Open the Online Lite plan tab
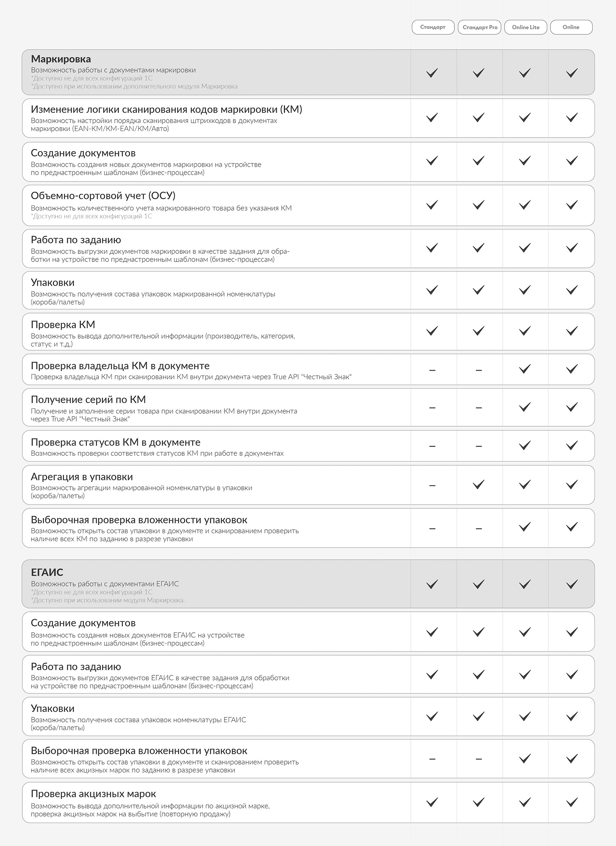This screenshot has height=846, width=616. (x=526, y=27)
